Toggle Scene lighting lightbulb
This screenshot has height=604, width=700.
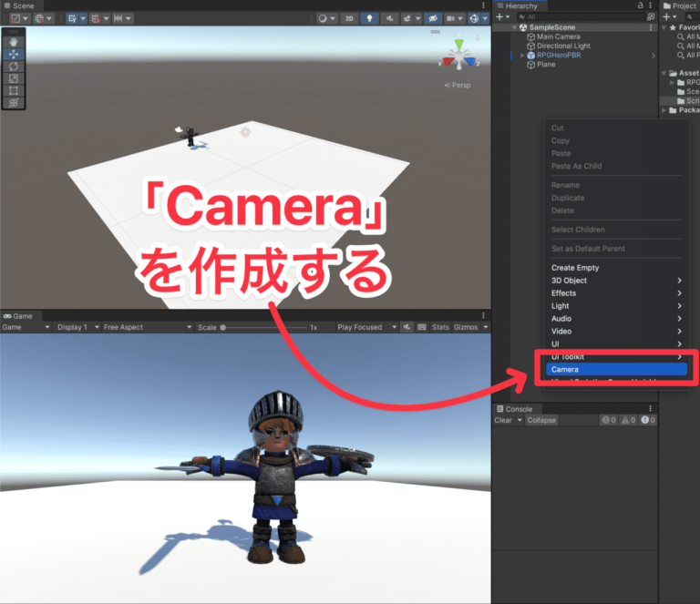click(369, 18)
